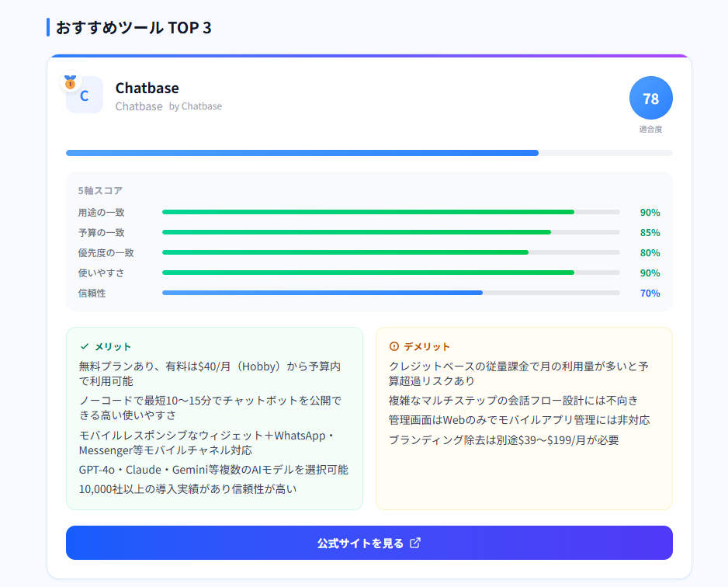Click the 70% value for 信頼性
728x587 pixels.
pos(650,293)
